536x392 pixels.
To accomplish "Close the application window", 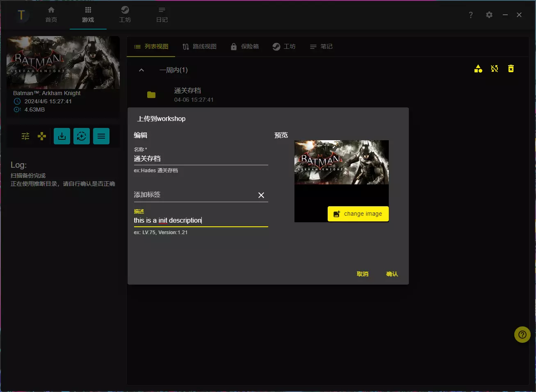I will pos(519,15).
